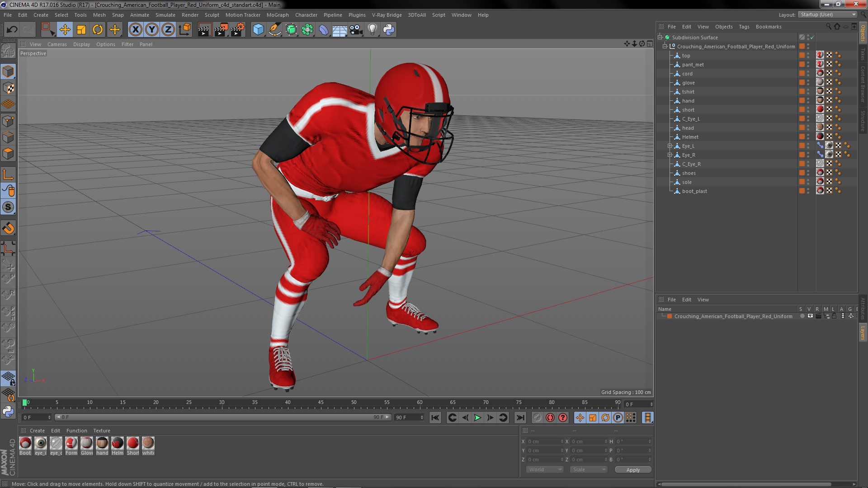Toggle X axis lock
Screen dimensions: 868x488
(135, 30)
